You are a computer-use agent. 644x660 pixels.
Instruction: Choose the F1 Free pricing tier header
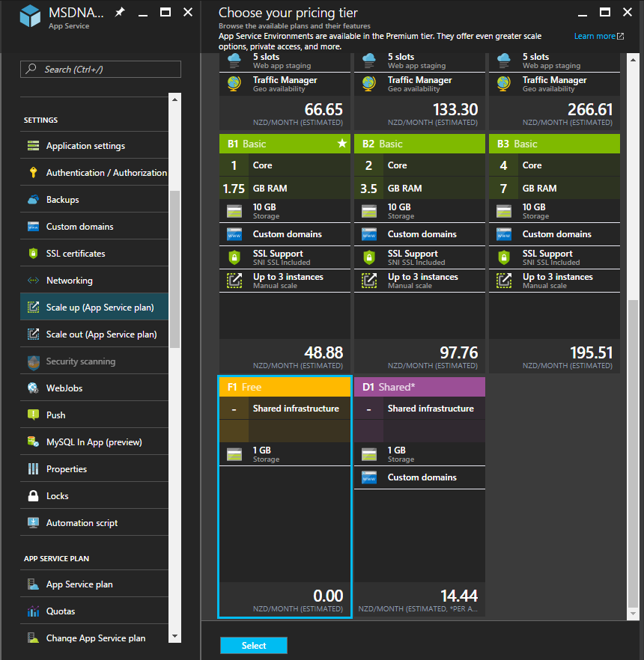click(285, 387)
